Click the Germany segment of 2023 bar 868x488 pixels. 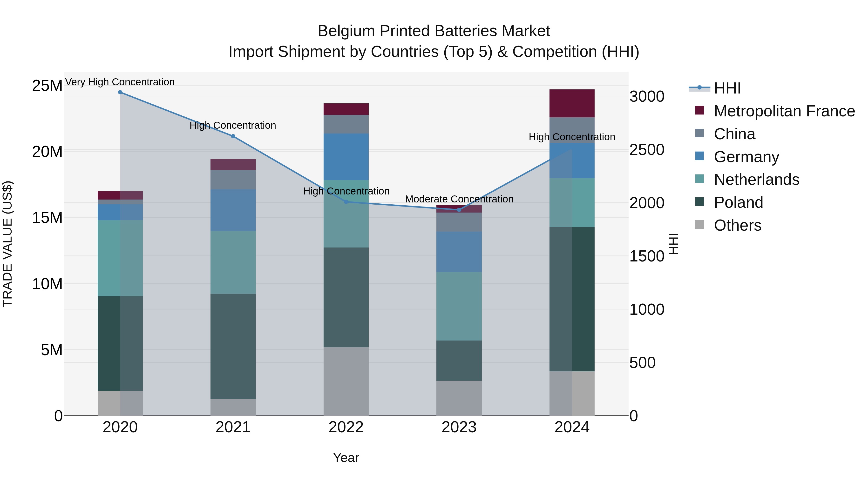click(x=459, y=252)
